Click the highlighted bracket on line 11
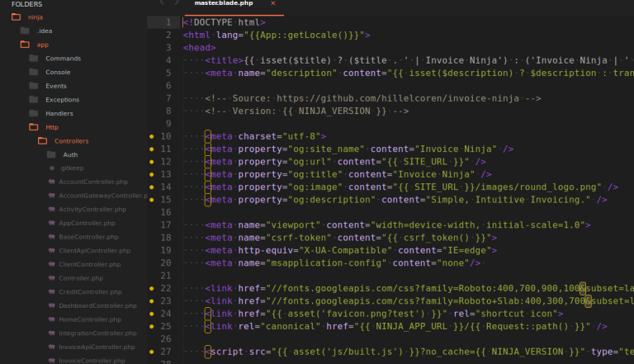 tap(207, 149)
